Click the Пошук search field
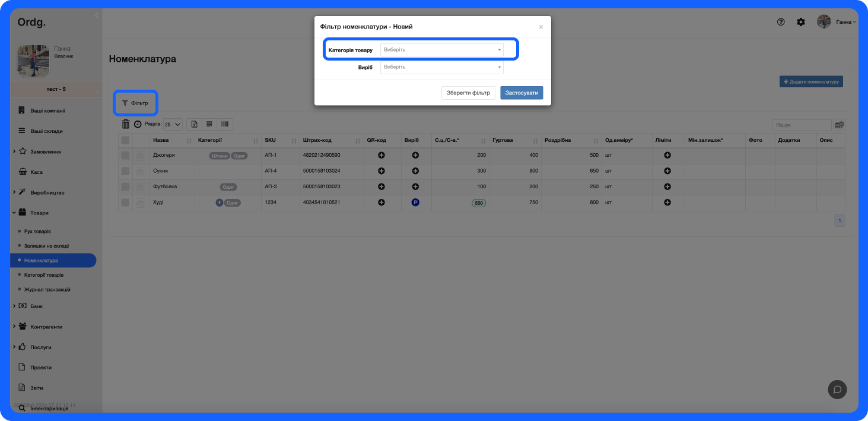 point(801,125)
